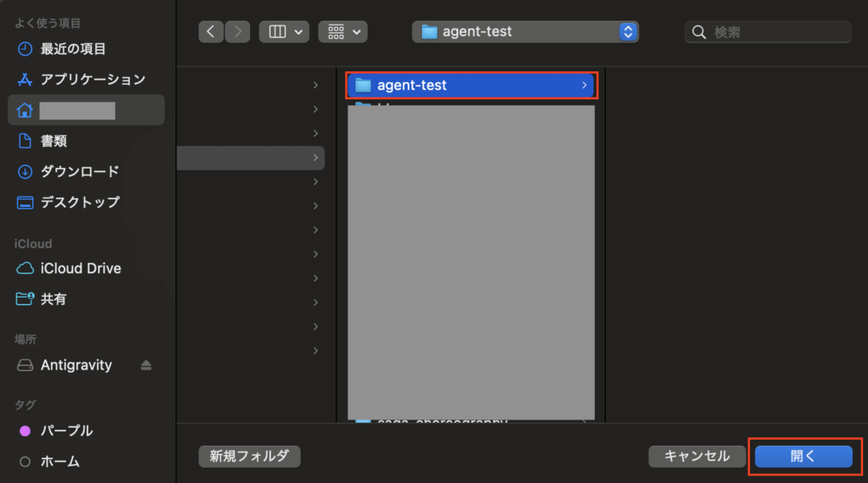Select the パープル purple tag
The height and width of the screenshot is (483, 868).
[x=66, y=430]
